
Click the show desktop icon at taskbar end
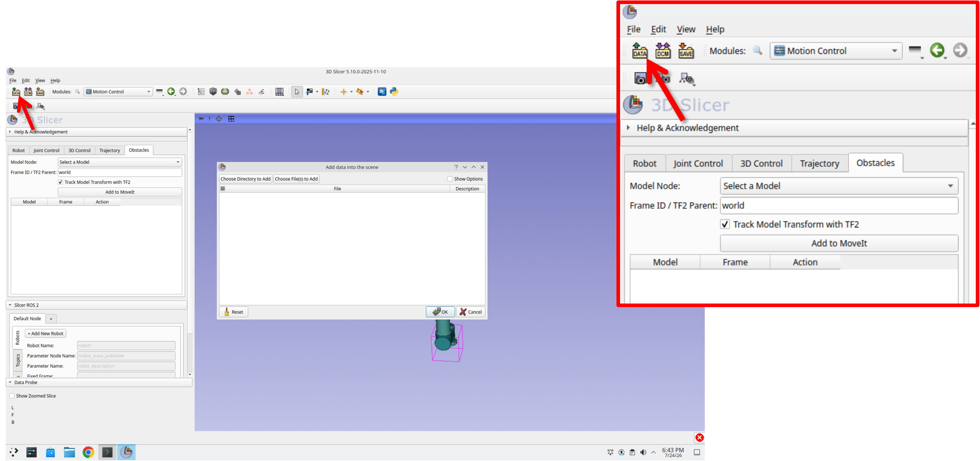[697, 452]
